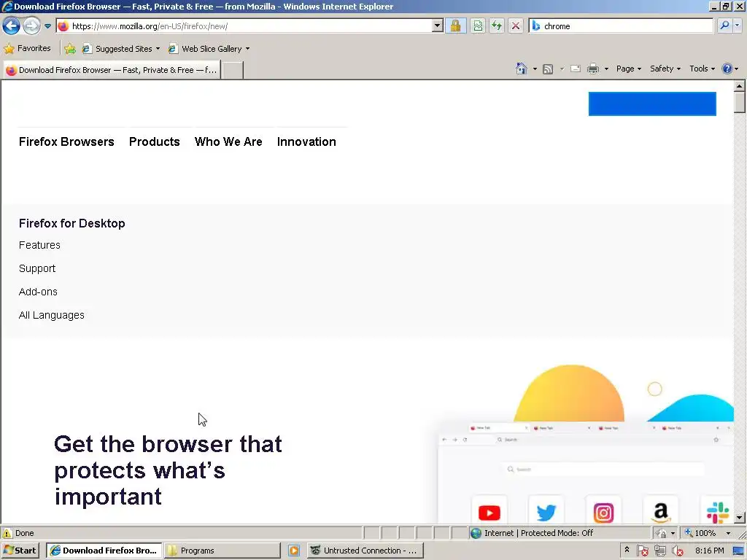
Task: Click the scrollbar down arrow
Action: (x=740, y=518)
